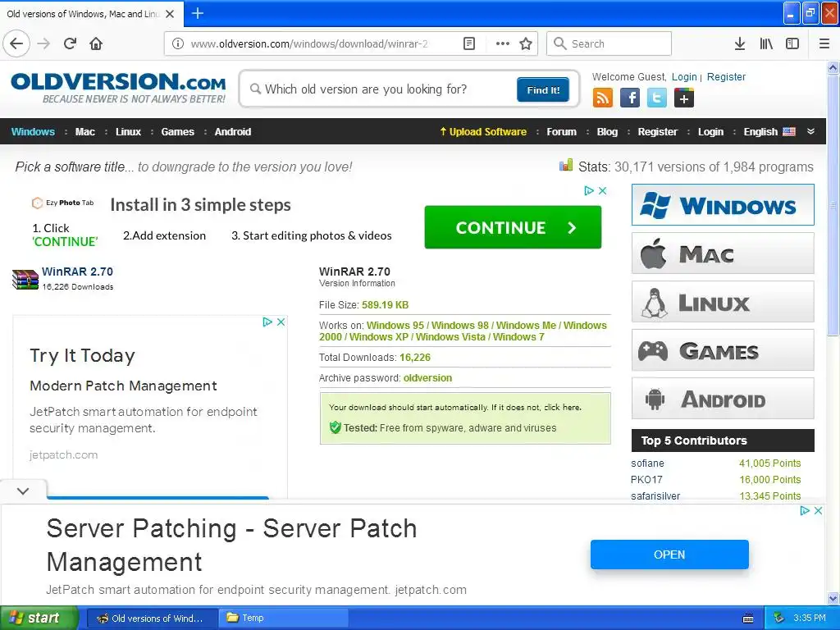Screen dimensions: 840x630
Task: Expand the language dropdown arrow
Action: coord(811,131)
